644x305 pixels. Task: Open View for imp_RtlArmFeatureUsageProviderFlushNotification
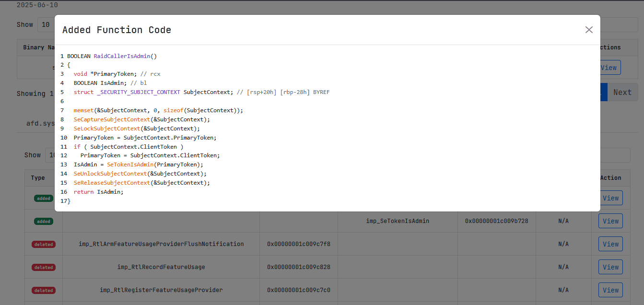click(x=610, y=244)
